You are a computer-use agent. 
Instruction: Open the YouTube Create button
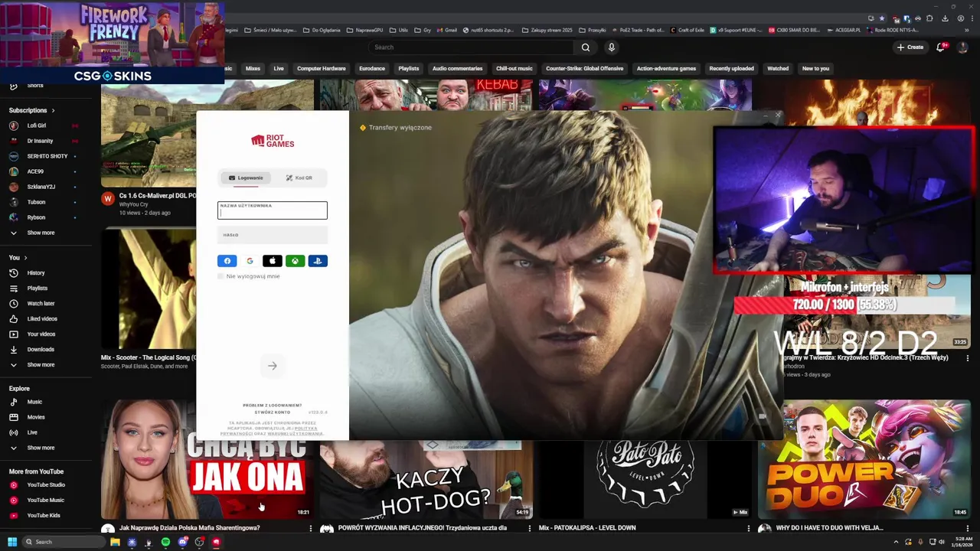coord(910,47)
